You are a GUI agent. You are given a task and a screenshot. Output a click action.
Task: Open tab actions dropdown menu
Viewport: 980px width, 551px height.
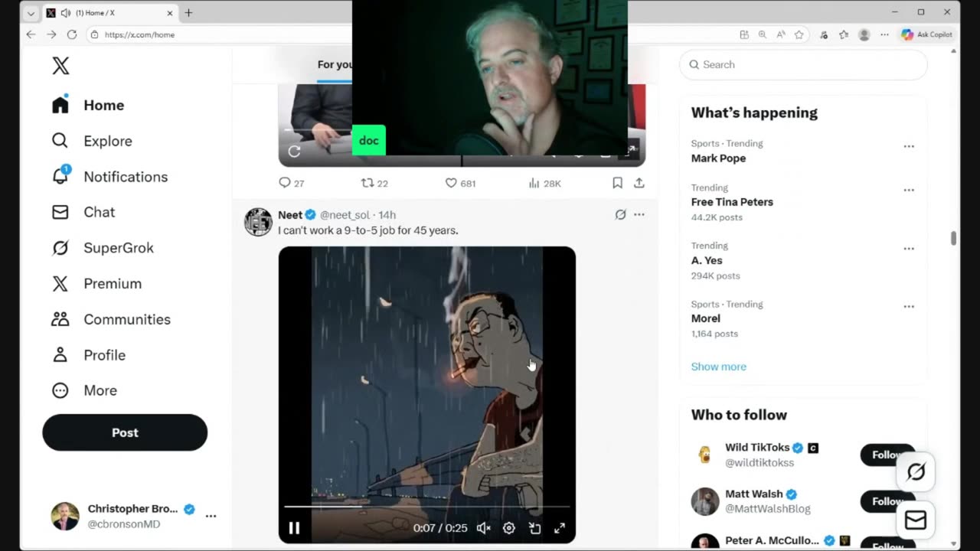coord(31,13)
